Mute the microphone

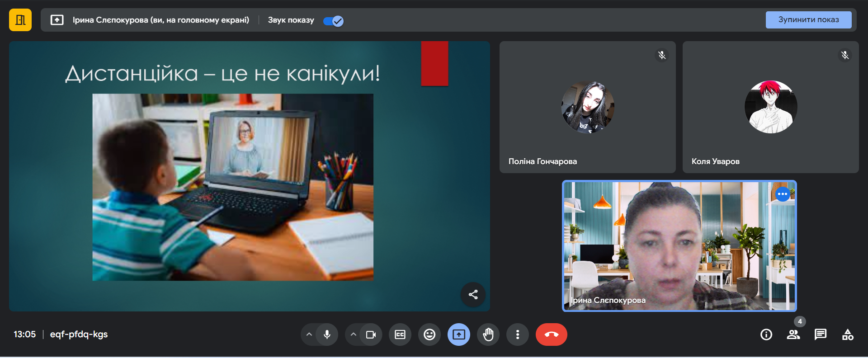[x=327, y=334]
